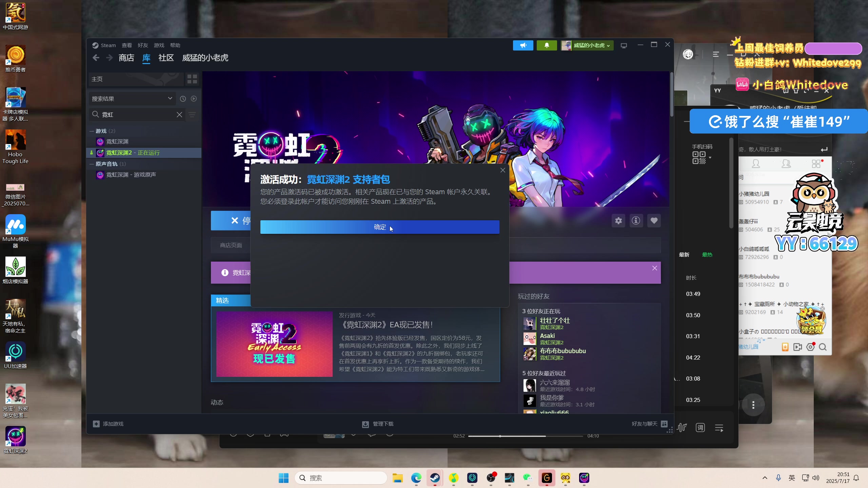Viewport: 868px width, 488px height.
Task: Open the 查看 menu in Steam
Action: tap(127, 45)
